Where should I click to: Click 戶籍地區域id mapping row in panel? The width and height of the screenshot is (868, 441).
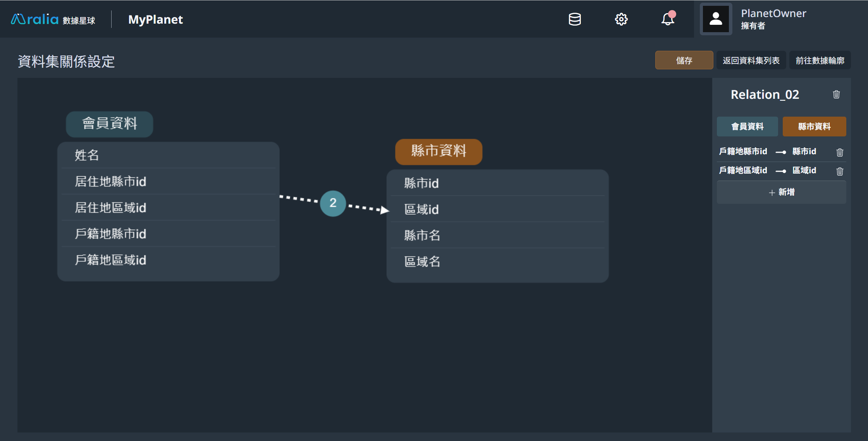pyautogui.click(x=781, y=171)
